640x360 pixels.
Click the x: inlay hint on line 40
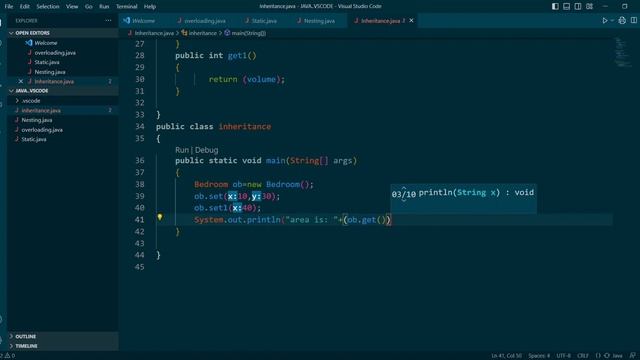(237, 208)
